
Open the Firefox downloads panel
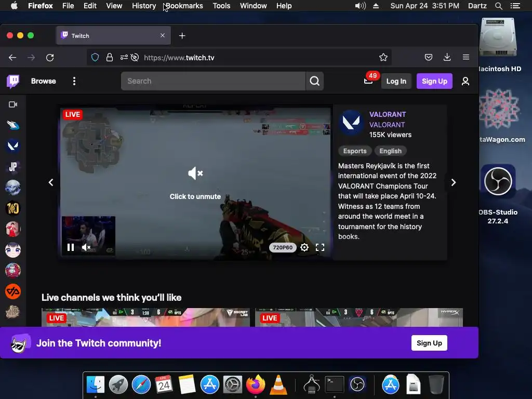pos(447,57)
